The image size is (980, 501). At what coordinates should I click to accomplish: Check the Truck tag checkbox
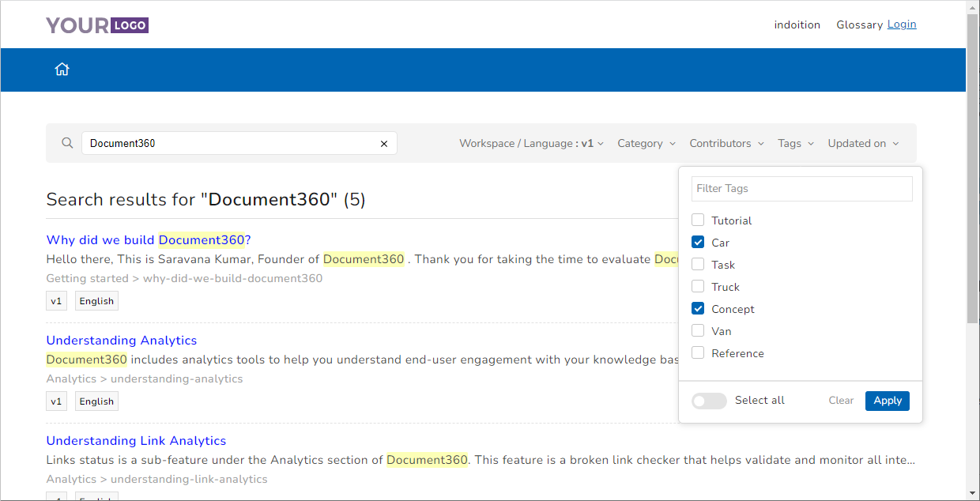click(x=698, y=286)
